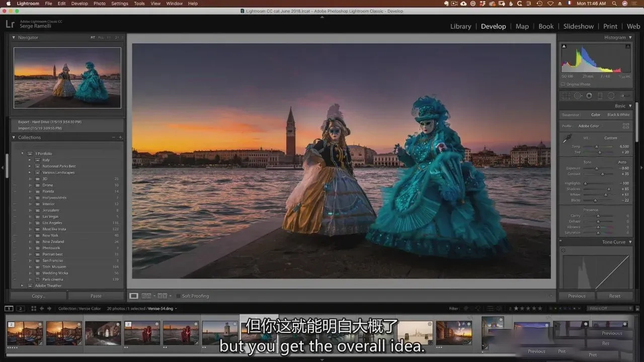Select Color treatment
Screen dimensions: 644x362
point(596,115)
